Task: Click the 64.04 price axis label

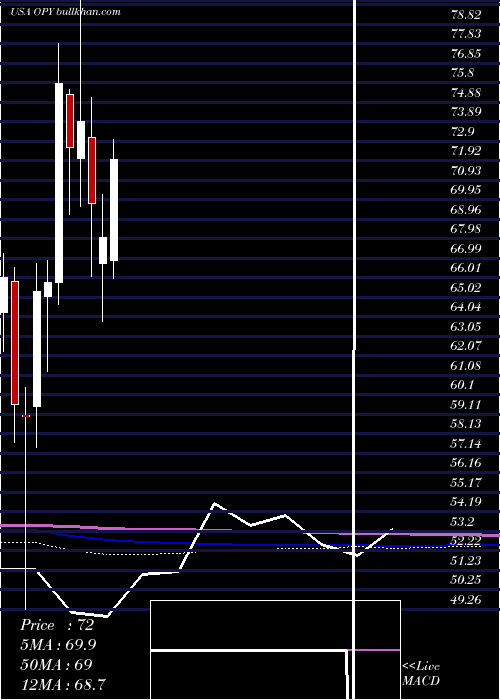Action: (x=466, y=306)
